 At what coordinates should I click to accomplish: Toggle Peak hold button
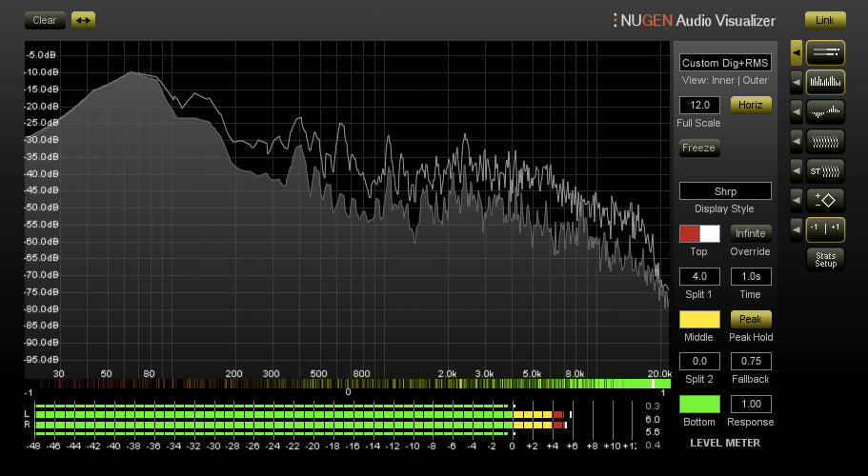(x=751, y=319)
